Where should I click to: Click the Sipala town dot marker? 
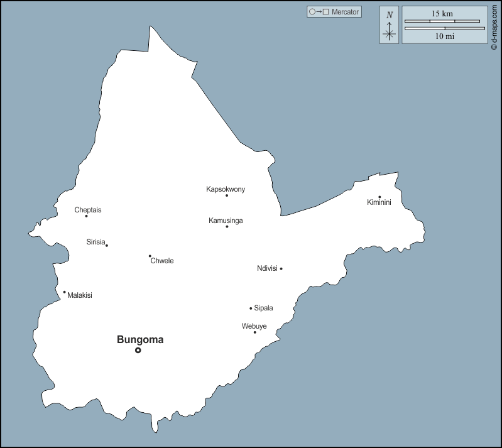(251, 309)
